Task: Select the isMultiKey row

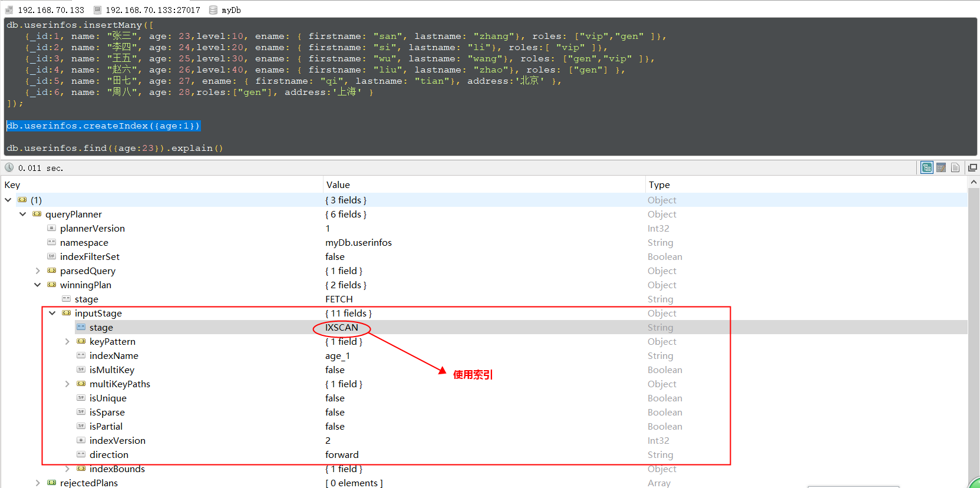Action: point(112,370)
